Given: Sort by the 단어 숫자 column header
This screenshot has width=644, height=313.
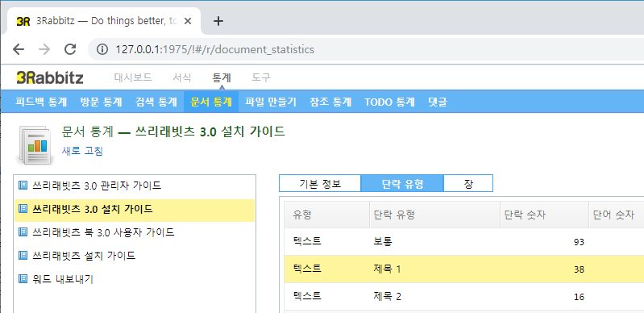Looking at the screenshot, I should click(617, 215).
